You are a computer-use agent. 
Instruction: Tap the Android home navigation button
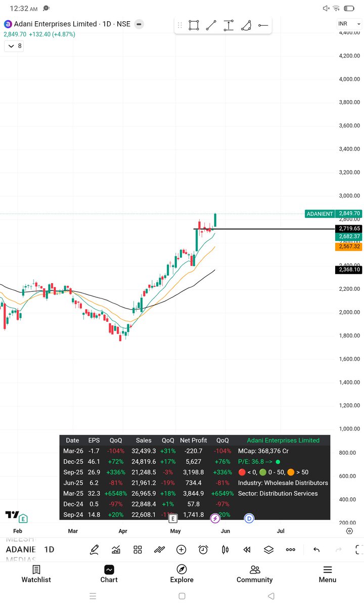click(182, 596)
